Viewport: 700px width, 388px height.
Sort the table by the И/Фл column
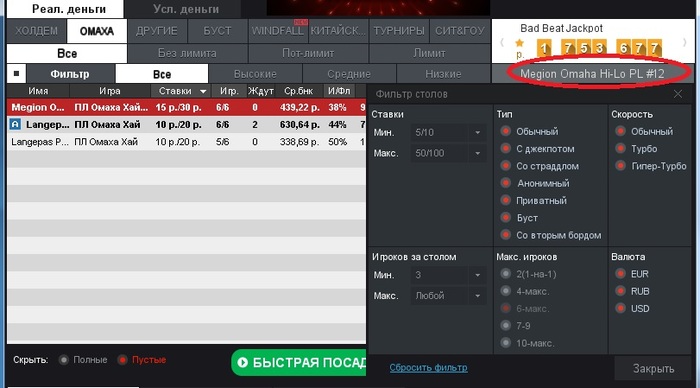pos(339,91)
